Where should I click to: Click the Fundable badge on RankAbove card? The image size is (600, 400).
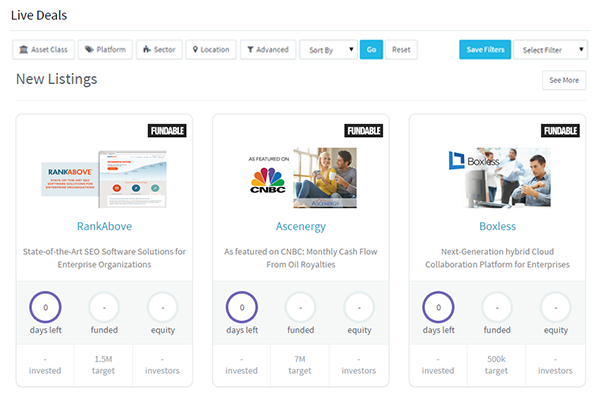coord(167,131)
